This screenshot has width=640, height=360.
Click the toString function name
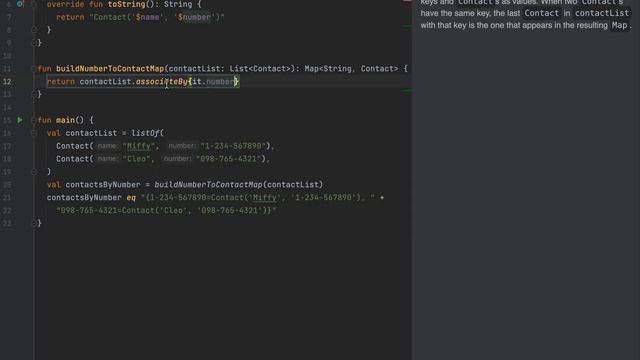[x=127, y=4]
